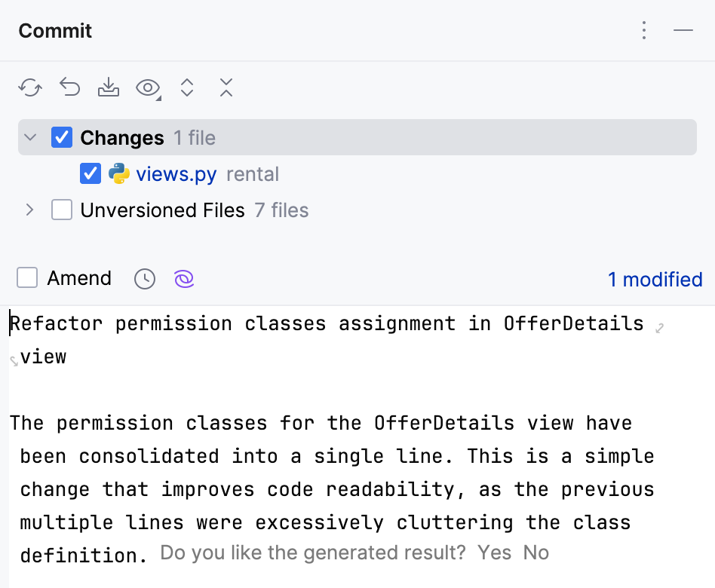Viewport: 715px width, 588px height.
Task: Expand all change nodes via toolbar icon
Action: coord(187,87)
